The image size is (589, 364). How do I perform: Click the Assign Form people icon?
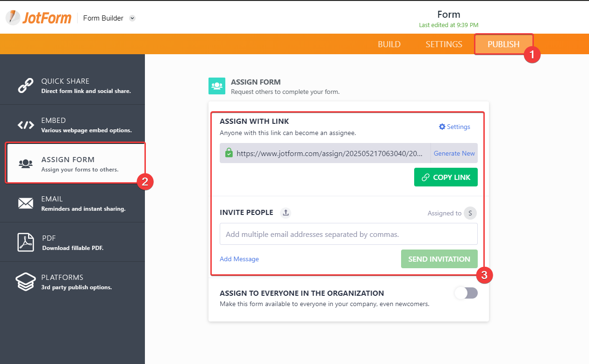coord(25,163)
